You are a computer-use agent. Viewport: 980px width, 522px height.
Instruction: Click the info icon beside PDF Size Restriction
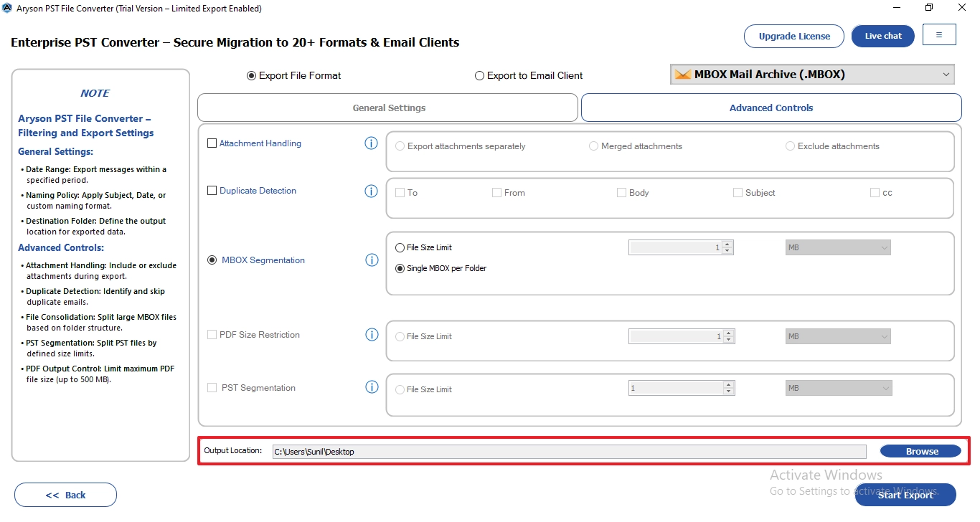click(x=372, y=335)
